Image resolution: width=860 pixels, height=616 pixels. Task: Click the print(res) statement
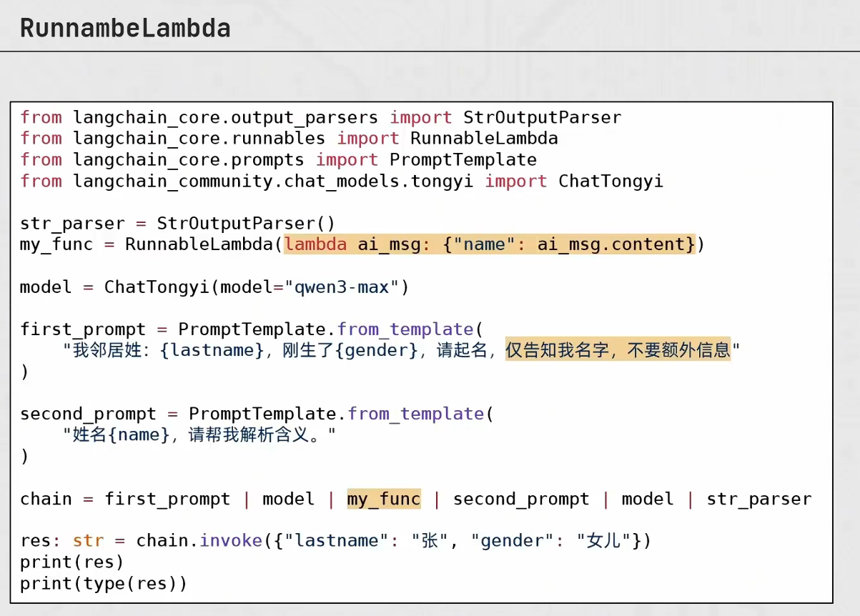point(72,562)
